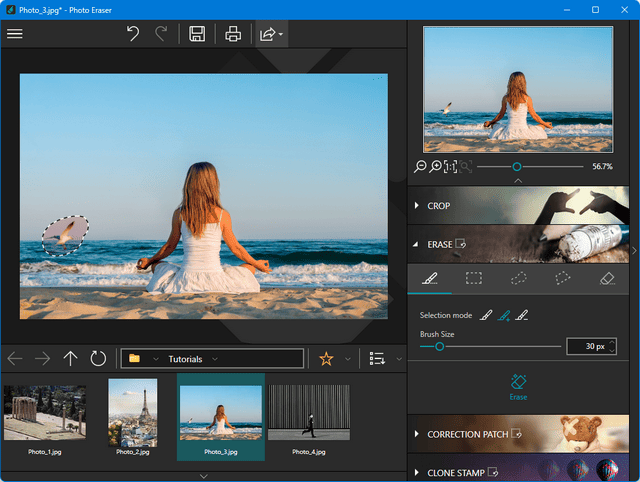Select the rectangular selection tool tab
Image resolution: width=640 pixels, height=482 pixels.
tap(474, 279)
